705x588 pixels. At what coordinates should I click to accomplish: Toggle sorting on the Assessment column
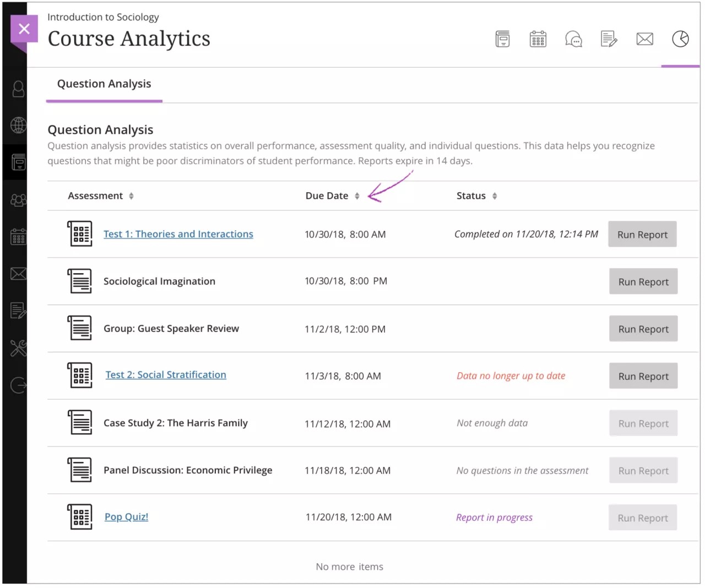[131, 195]
